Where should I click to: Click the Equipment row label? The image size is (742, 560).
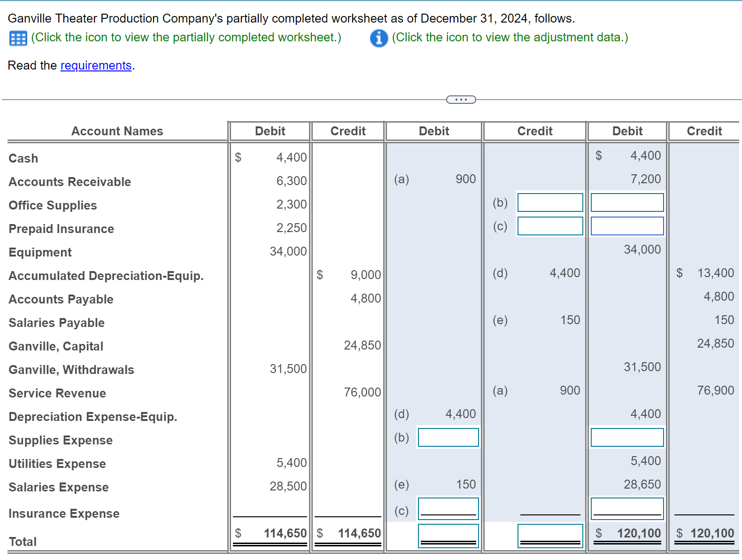(x=40, y=252)
